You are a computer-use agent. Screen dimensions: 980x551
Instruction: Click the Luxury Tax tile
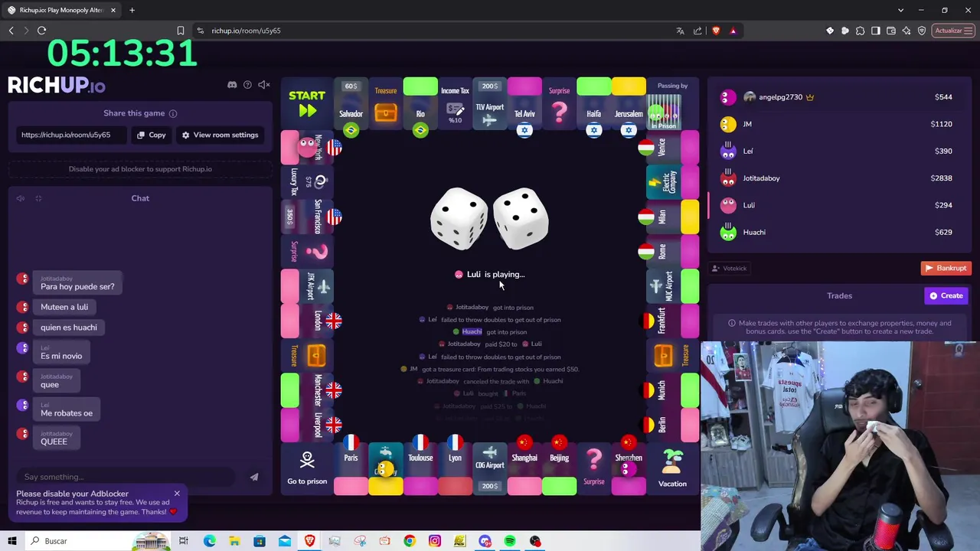307,182
